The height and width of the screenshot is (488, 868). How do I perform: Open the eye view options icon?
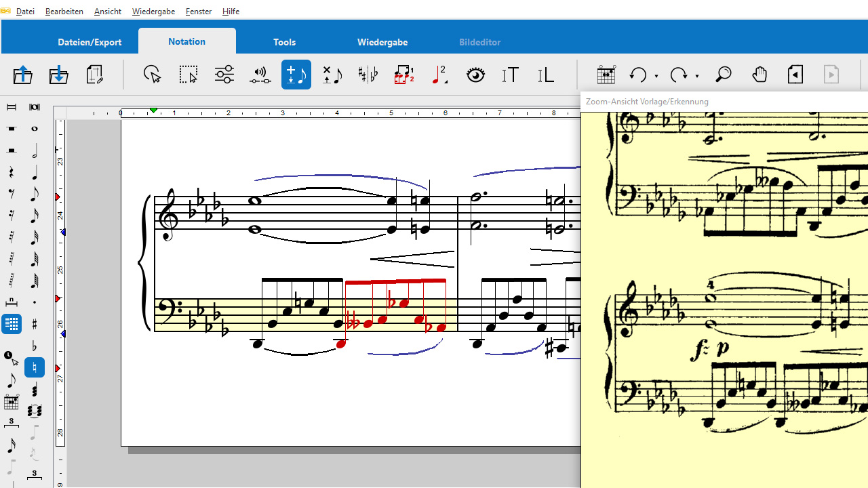476,75
